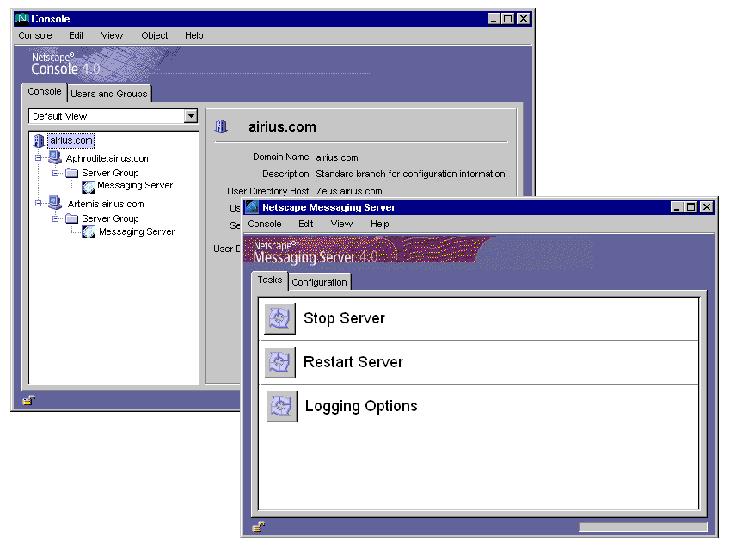
Task: Select Messaging Server label under Aphrodite
Action: 135,186
